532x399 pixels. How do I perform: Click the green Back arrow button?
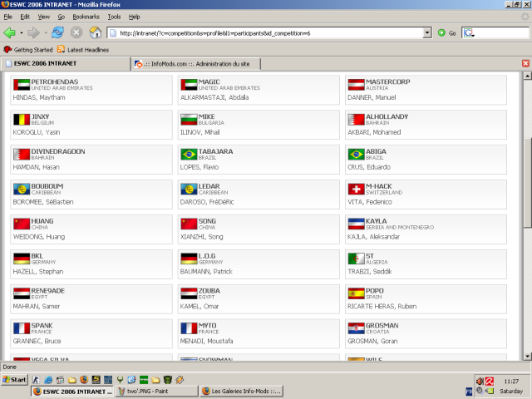click(x=9, y=33)
